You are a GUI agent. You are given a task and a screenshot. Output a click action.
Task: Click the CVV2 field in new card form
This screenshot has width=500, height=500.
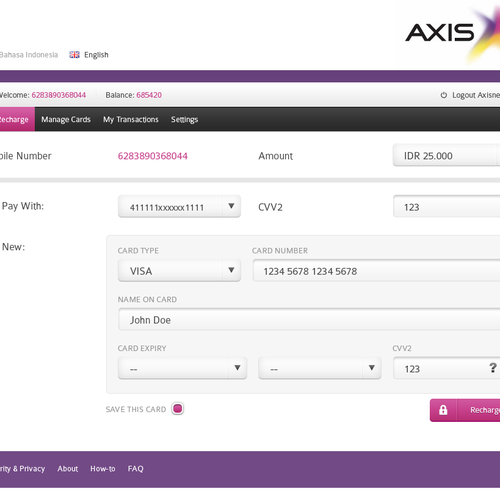coord(446,368)
